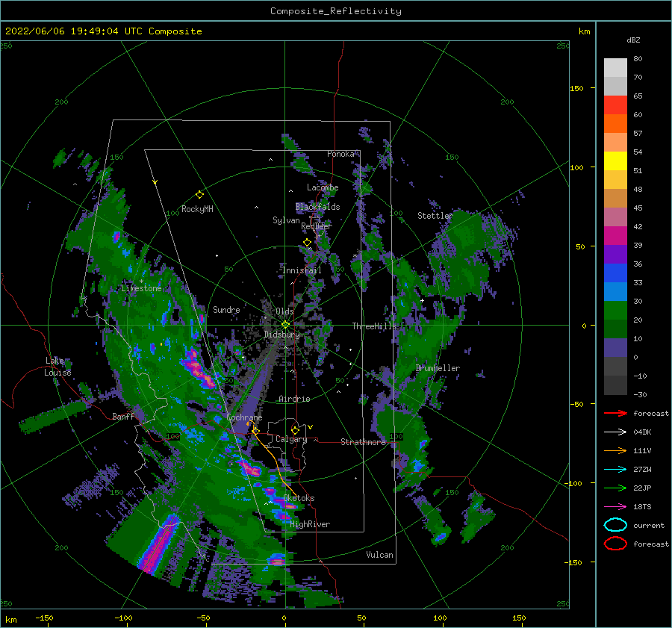The height and width of the screenshot is (628, 672).
Task: Click the Okotoks label
Action: (x=299, y=498)
